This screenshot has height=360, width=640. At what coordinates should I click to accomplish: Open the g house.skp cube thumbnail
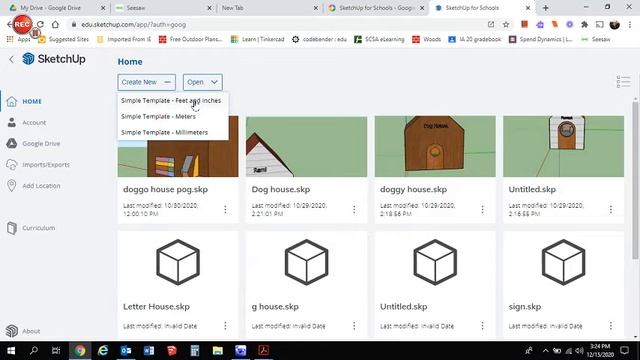[307, 262]
